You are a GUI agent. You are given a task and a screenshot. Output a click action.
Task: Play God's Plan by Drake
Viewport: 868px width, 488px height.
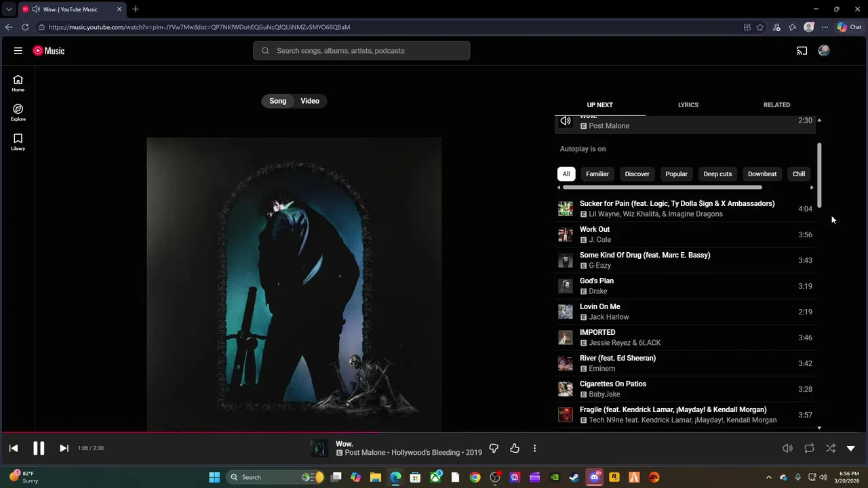pyautogui.click(x=685, y=286)
